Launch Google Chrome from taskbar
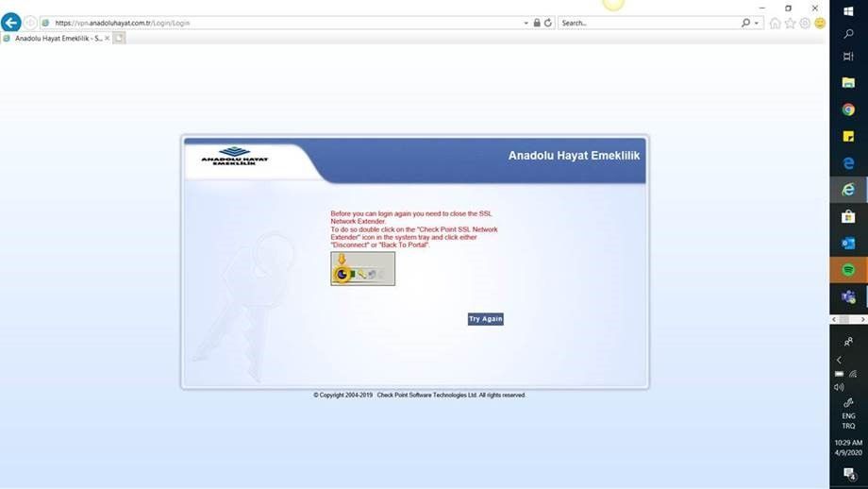Screen dimensions: 868x489 pyautogui.click(x=848, y=110)
